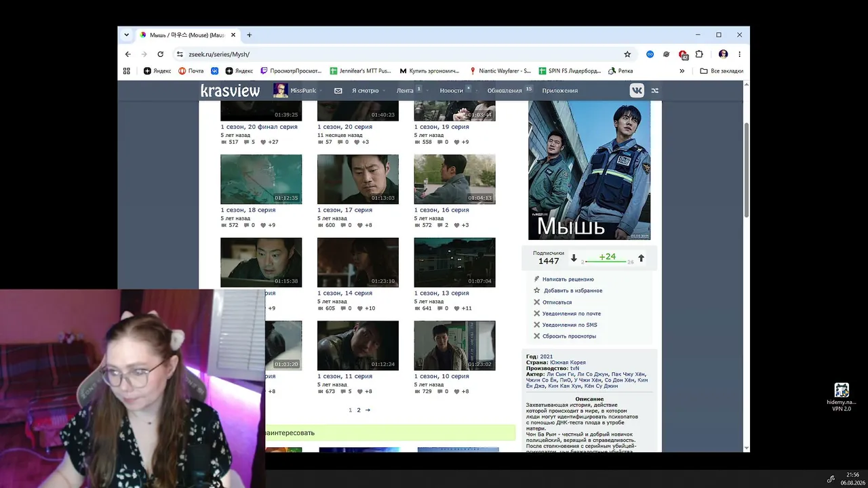Open the Chrome apps grid in bookmarks bar
Screen dimensions: 868x488
pyautogui.click(x=126, y=70)
